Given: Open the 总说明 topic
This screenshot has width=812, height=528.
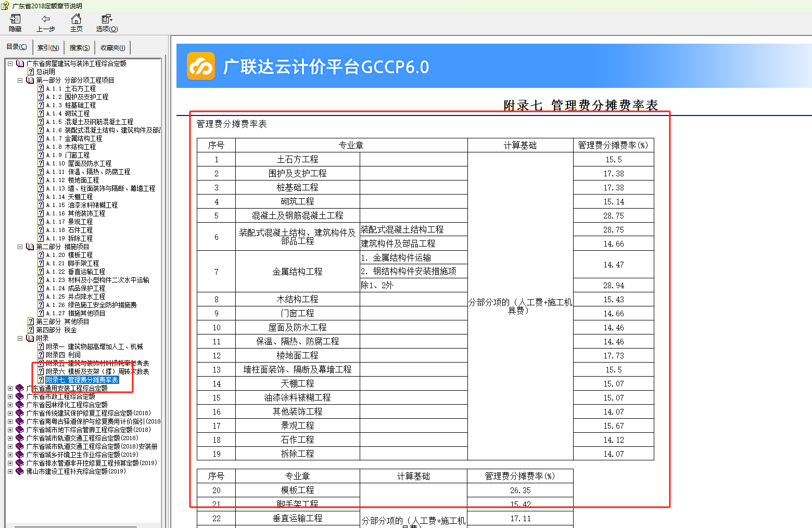Looking at the screenshot, I should [x=45, y=72].
